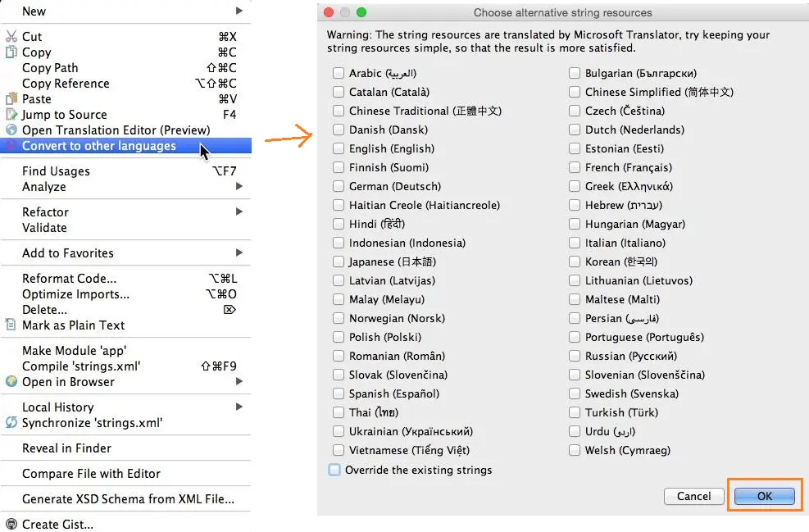Image resolution: width=809 pixels, height=532 pixels.
Task: Click the Create Gist icon
Action: [10, 525]
